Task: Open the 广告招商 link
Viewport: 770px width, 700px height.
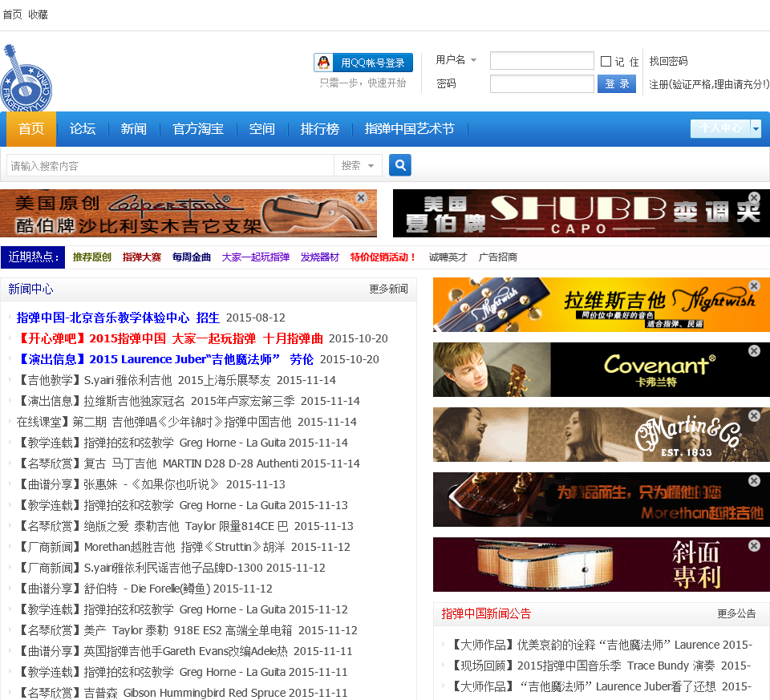Action: 497,257
